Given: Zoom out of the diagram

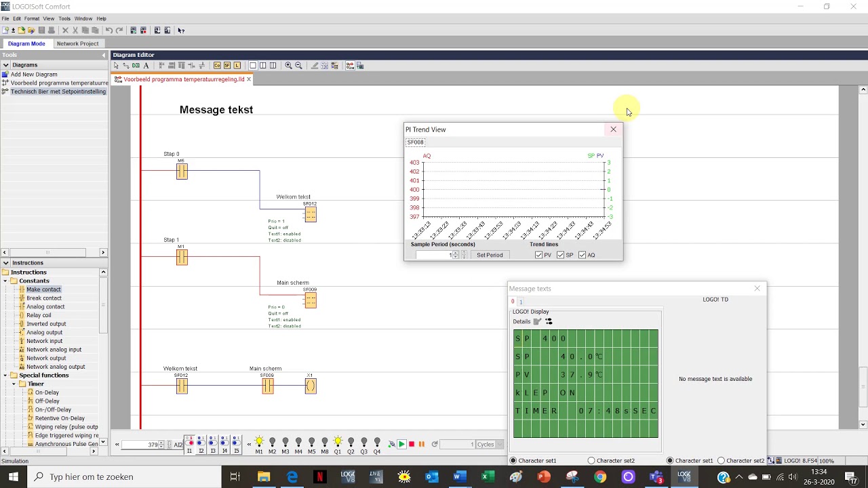Looking at the screenshot, I should pyautogui.click(x=298, y=66).
